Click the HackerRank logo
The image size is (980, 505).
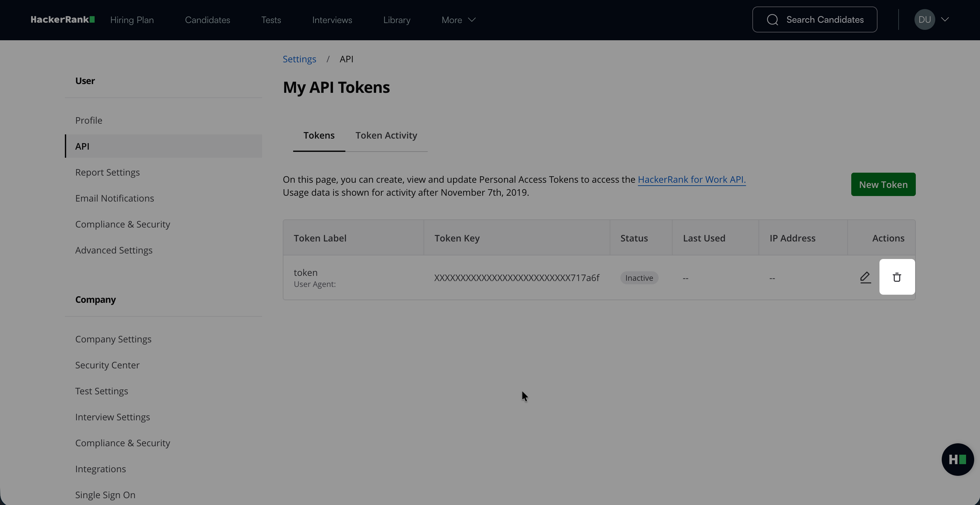63,19
